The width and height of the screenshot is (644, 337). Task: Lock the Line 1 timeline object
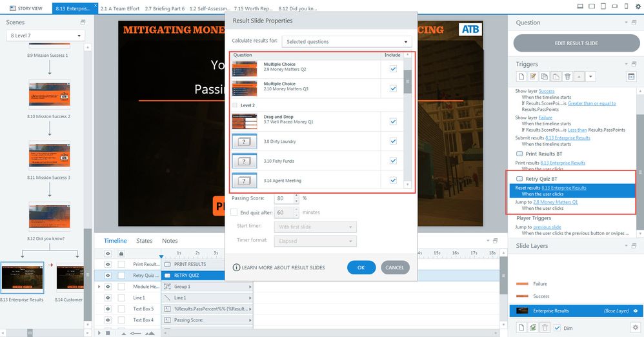click(121, 298)
